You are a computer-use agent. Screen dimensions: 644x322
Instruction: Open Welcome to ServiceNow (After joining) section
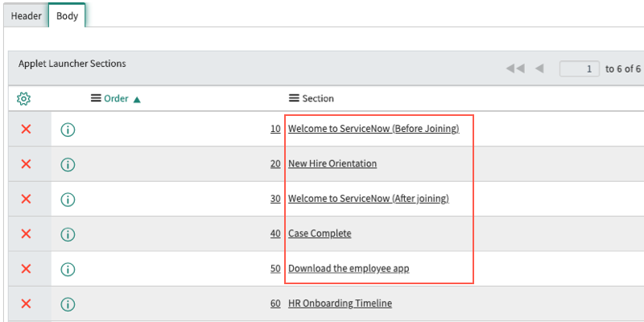coord(369,199)
